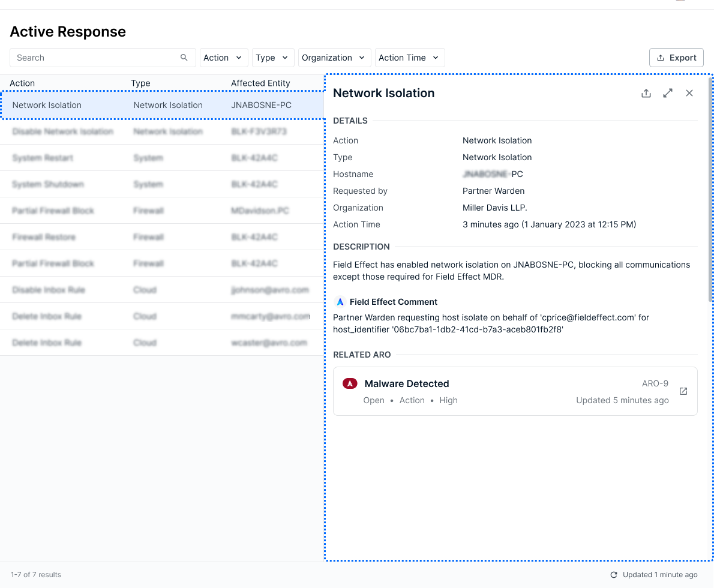
Task: Click the Updated 5 minutes ago text
Action: (x=622, y=400)
